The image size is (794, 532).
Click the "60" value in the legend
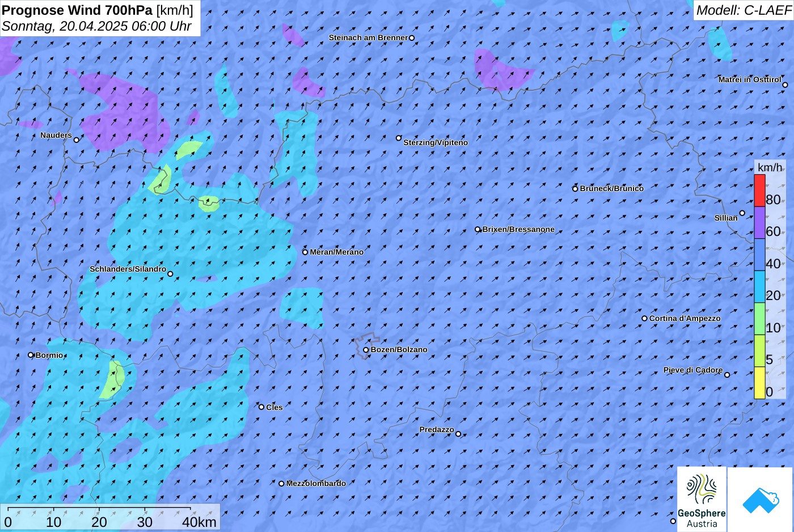tap(773, 231)
